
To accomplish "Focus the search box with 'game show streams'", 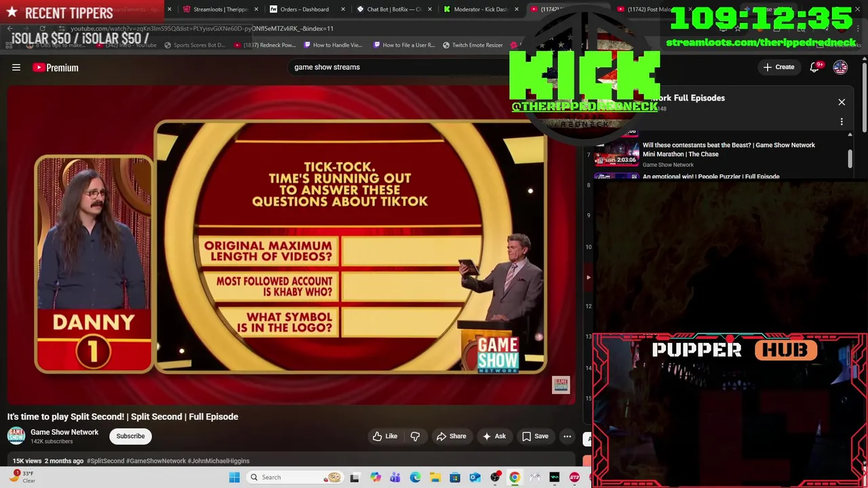I will [x=400, y=67].
